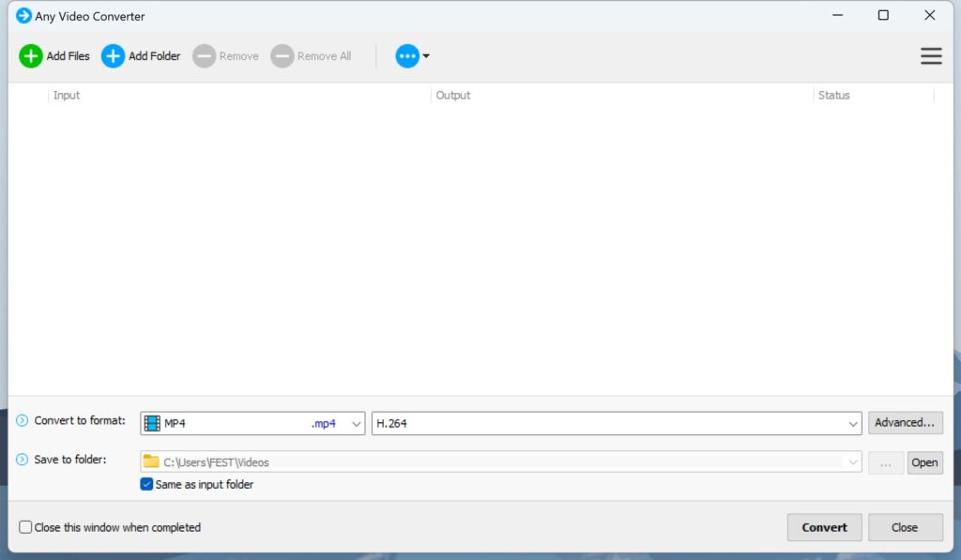Click the Add Files label

coord(68,55)
